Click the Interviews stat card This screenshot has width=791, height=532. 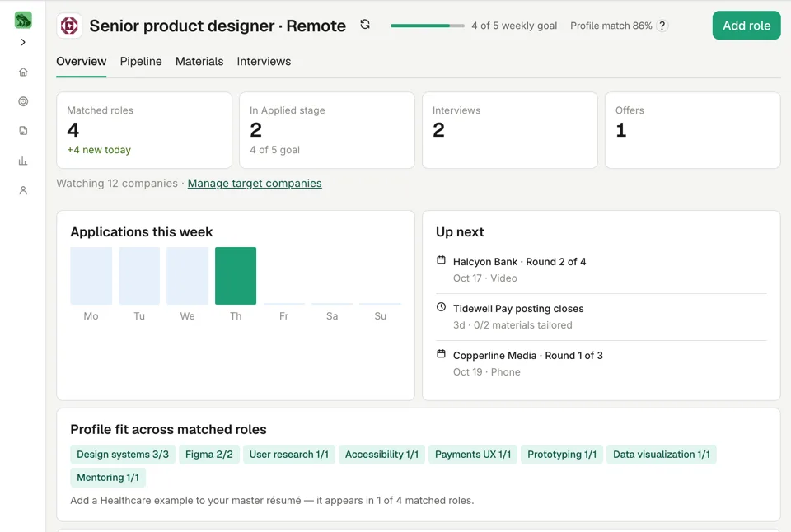click(x=510, y=130)
